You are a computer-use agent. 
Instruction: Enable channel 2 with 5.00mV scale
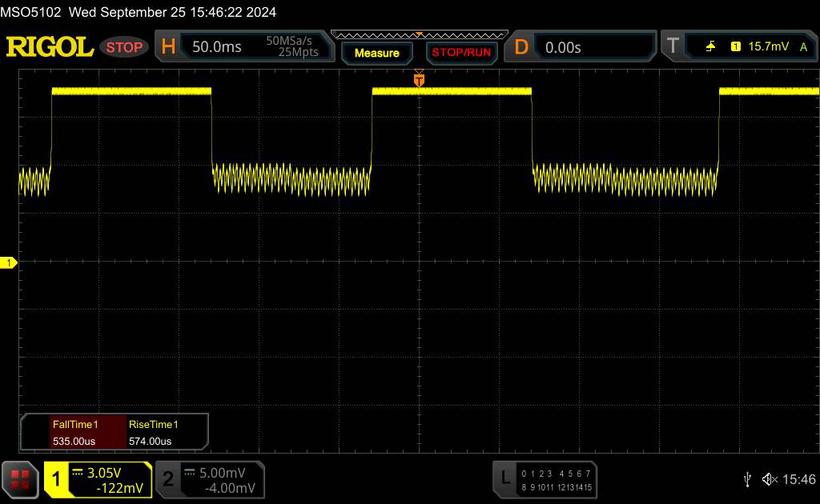click(209, 479)
